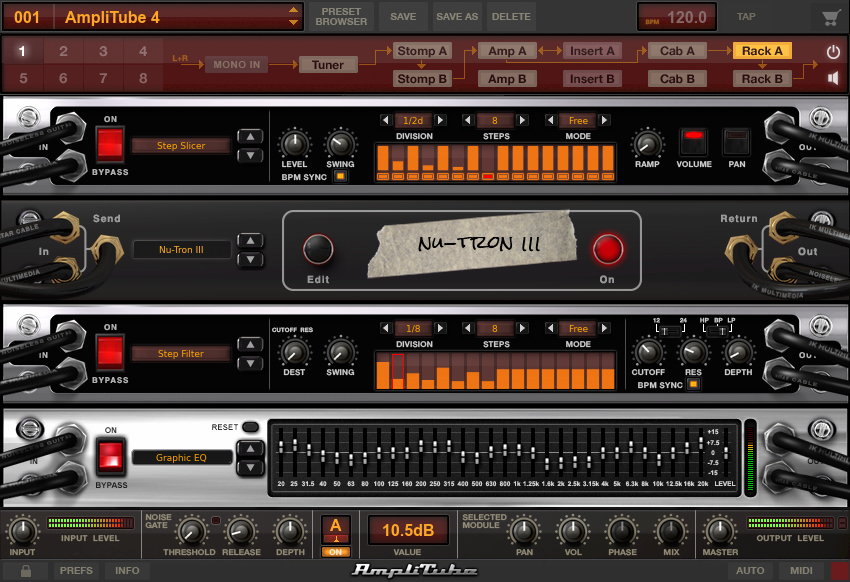Click the Nu-Tron III Edit knob button
Image resolution: width=850 pixels, height=582 pixels.
click(x=318, y=249)
